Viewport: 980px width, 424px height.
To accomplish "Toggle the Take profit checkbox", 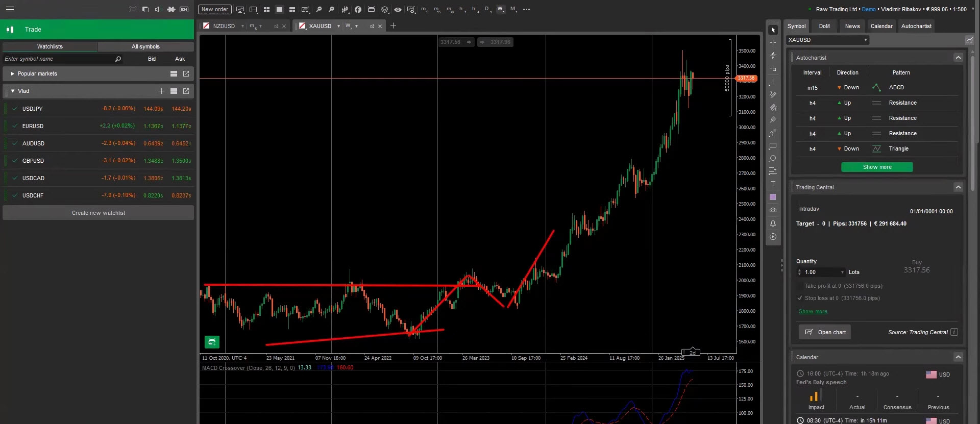I will click(799, 286).
